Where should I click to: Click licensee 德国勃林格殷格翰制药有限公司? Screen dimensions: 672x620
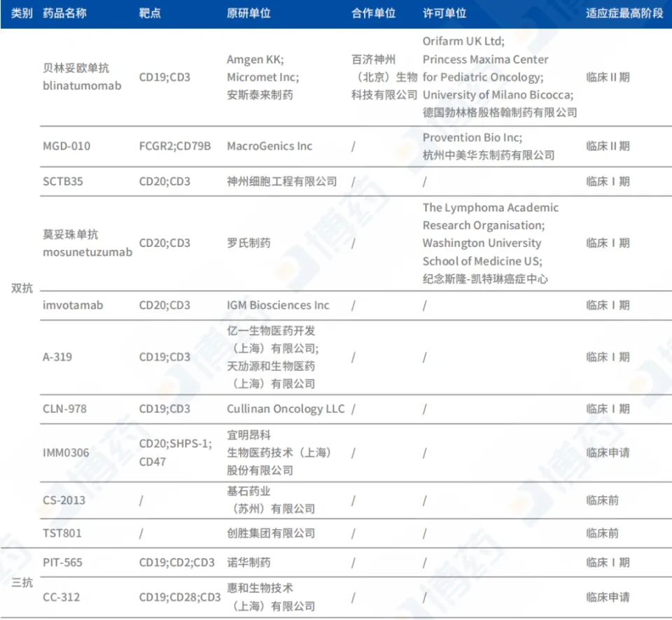pos(500,112)
